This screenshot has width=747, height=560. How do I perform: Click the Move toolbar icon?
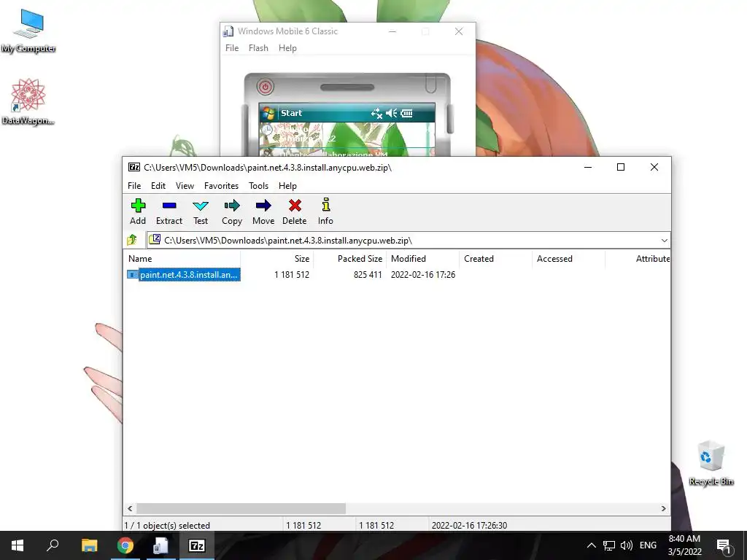[x=263, y=211]
